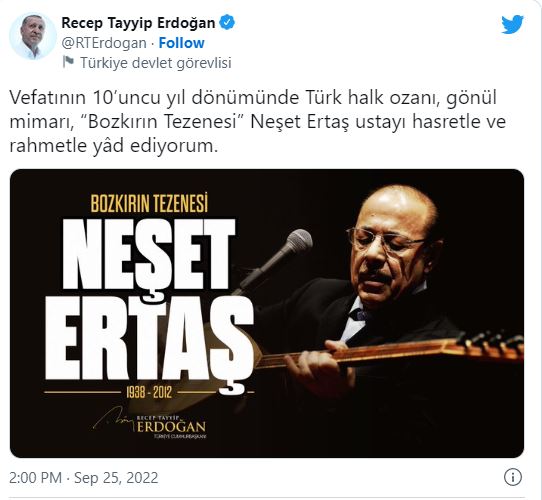Click the tweet text about Neşet Ertaş

pyautogui.click(x=258, y=122)
